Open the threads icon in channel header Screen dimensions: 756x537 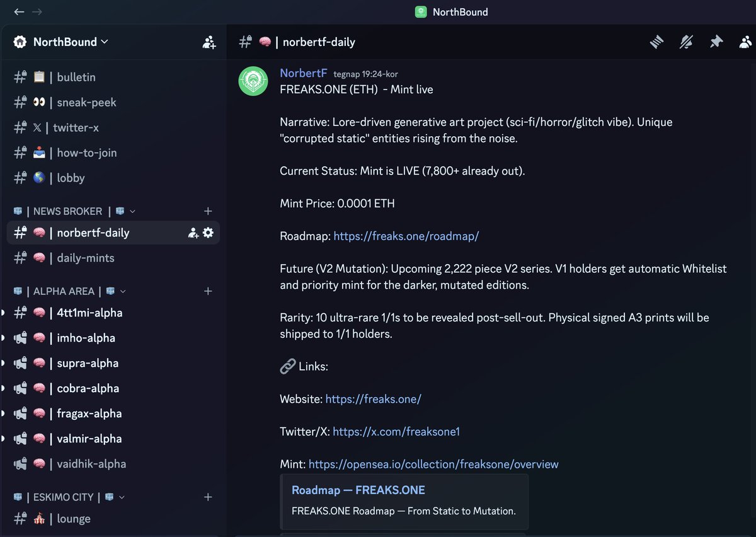tap(656, 42)
